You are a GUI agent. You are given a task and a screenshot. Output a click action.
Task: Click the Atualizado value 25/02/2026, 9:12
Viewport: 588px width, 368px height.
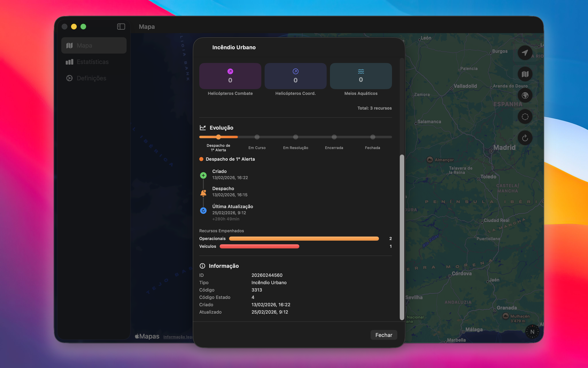[x=269, y=312]
